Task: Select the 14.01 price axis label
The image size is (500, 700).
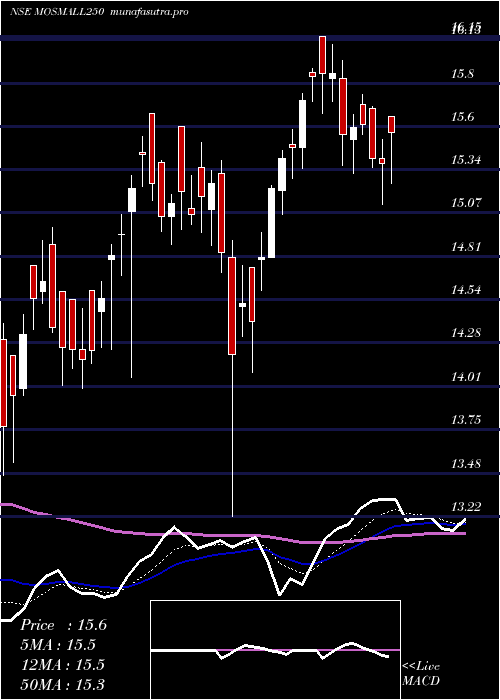Action: coord(466,376)
